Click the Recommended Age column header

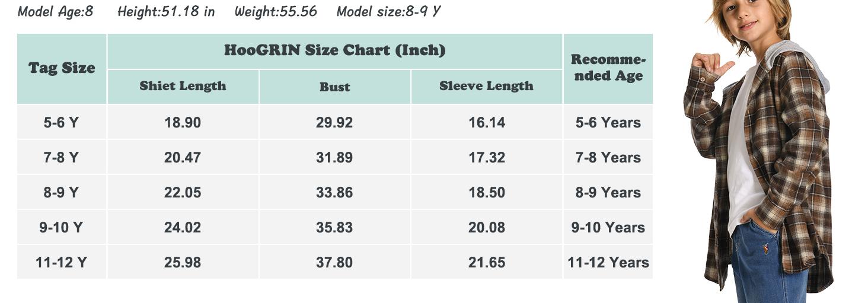(x=608, y=69)
